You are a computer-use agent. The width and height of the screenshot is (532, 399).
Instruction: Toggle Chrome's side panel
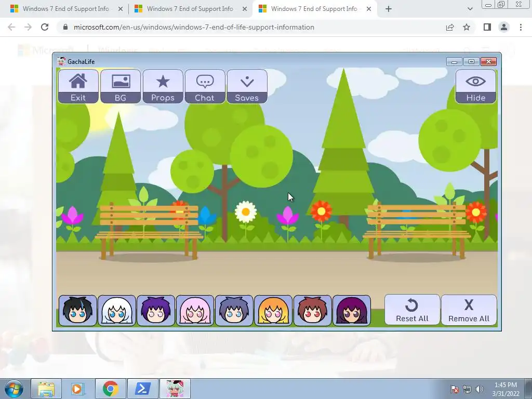coord(487,27)
